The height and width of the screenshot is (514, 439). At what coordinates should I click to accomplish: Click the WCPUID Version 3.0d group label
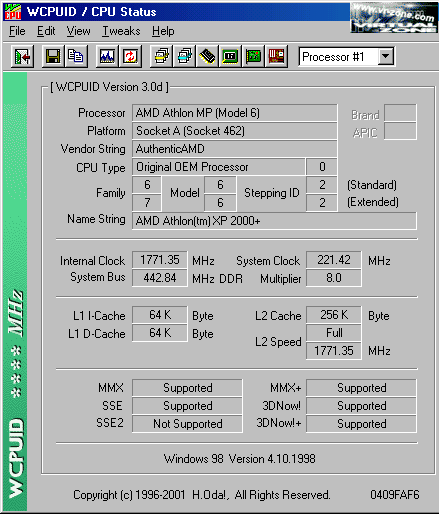[109, 87]
